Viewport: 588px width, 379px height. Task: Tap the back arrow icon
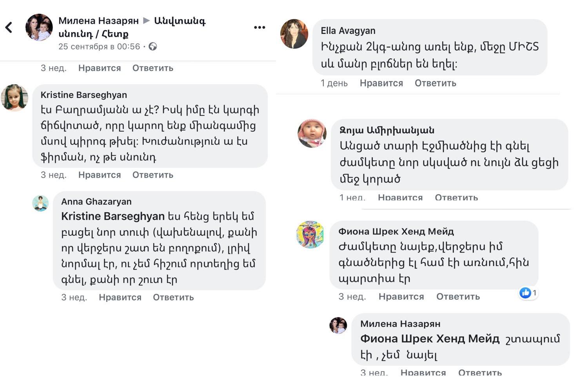[x=9, y=27]
